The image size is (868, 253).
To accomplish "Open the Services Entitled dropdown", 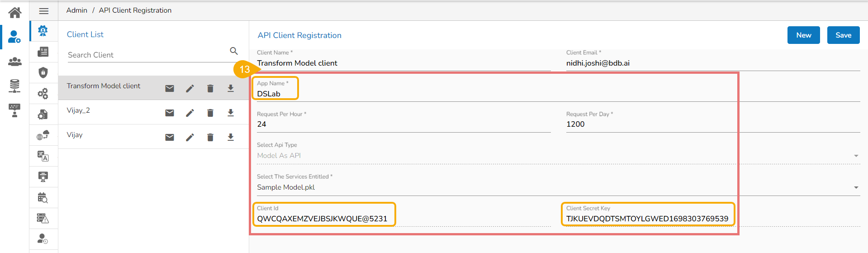I will click(x=856, y=187).
